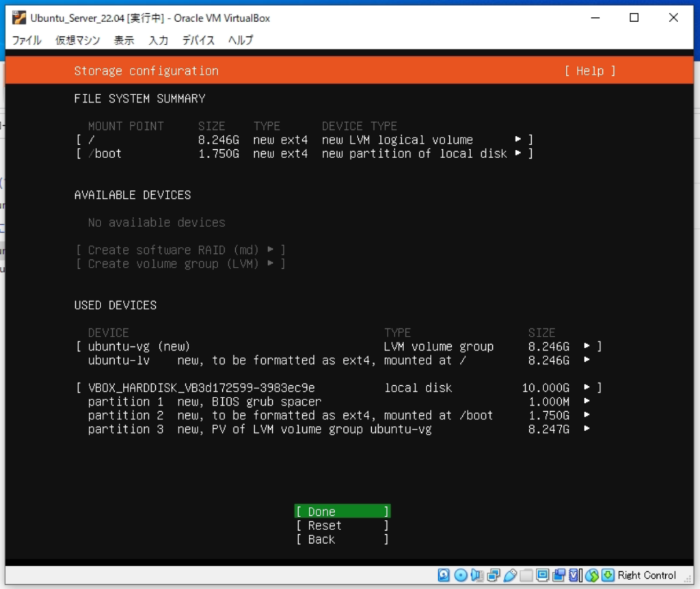The height and width of the screenshot is (589, 700).
Task: Select the ubuntu-vg (new) device entry
Action: click(139, 346)
